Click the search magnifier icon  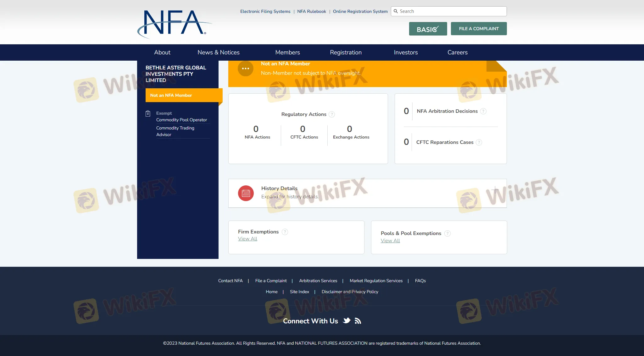pyautogui.click(x=396, y=11)
